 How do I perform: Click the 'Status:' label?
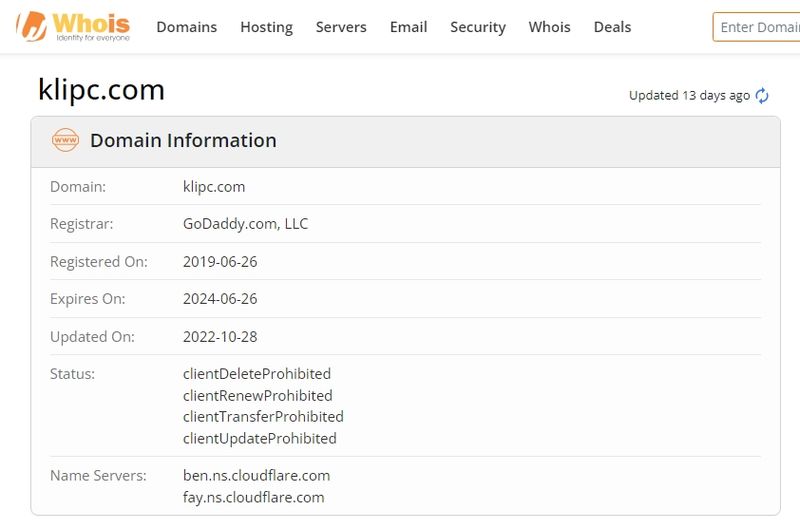72,374
